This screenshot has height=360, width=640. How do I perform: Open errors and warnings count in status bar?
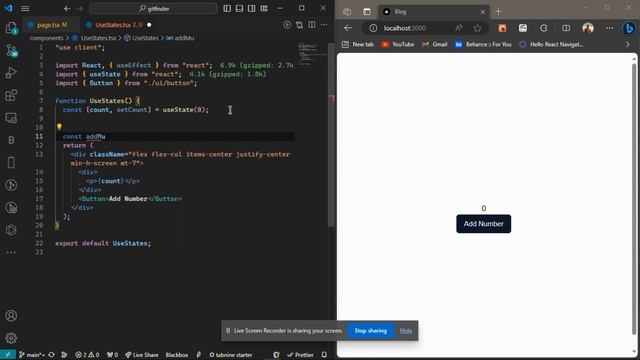pos(87,355)
